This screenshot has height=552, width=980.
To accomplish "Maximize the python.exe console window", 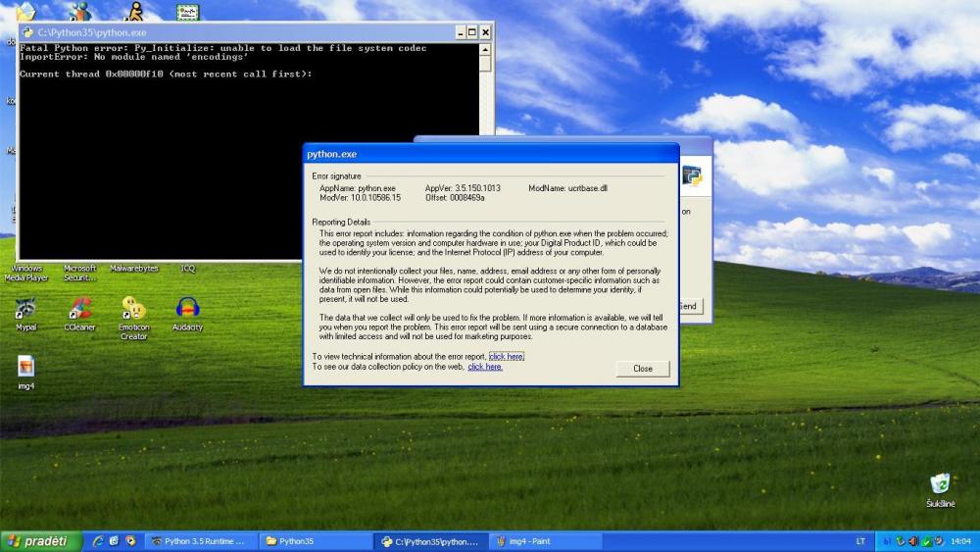I will point(471,32).
